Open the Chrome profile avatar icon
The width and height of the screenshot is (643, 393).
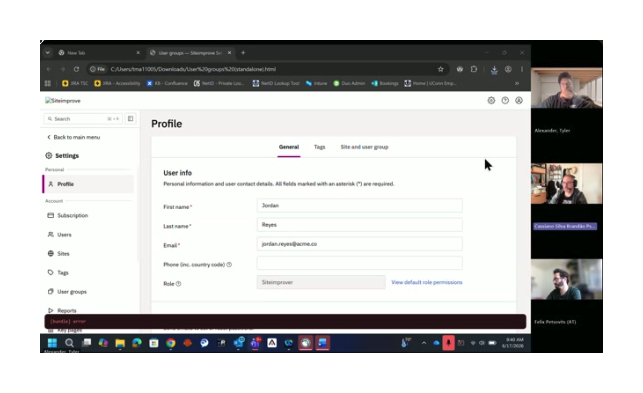pyautogui.click(x=508, y=69)
